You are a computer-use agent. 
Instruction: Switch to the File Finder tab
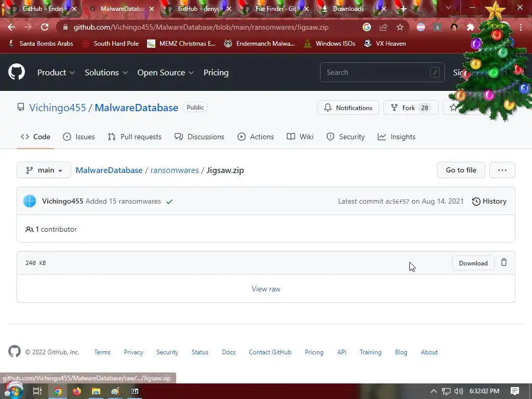click(x=276, y=9)
